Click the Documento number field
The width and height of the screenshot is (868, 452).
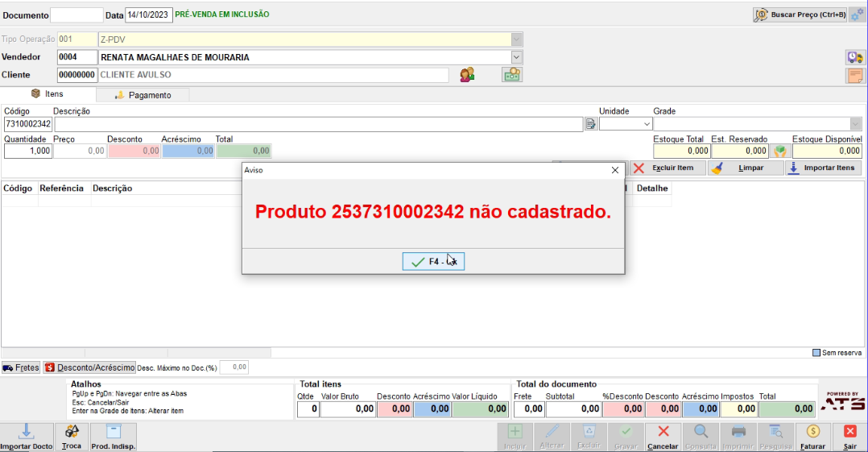76,15
